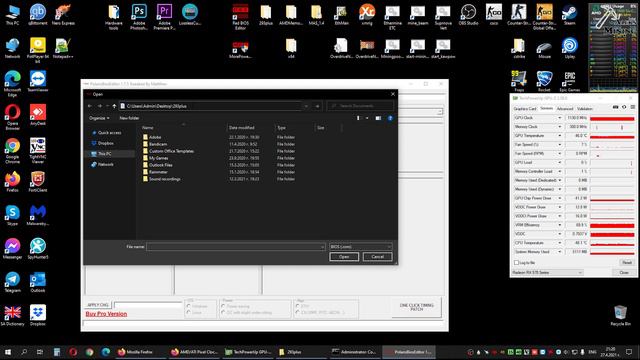Open the Google Chrome desktop icon
The width and height of the screenshot is (640, 360).
coord(12,151)
